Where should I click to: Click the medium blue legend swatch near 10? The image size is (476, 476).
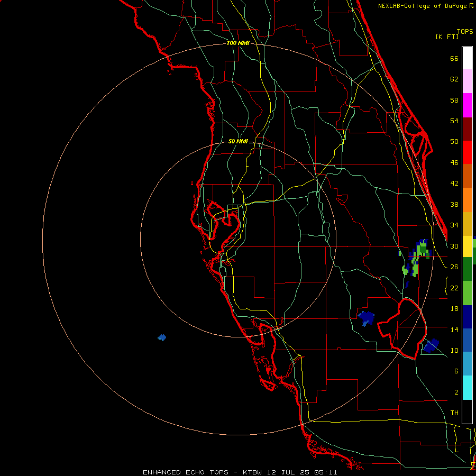coord(467,340)
